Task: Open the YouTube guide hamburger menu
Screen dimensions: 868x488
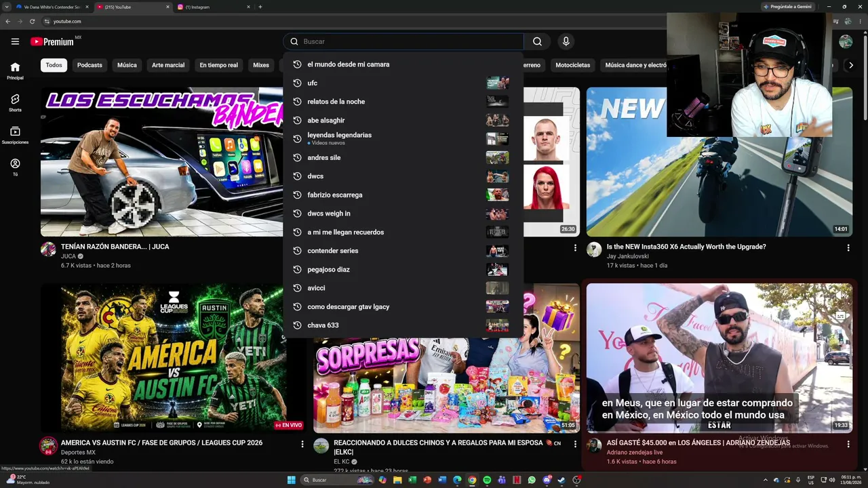Action: tap(15, 41)
